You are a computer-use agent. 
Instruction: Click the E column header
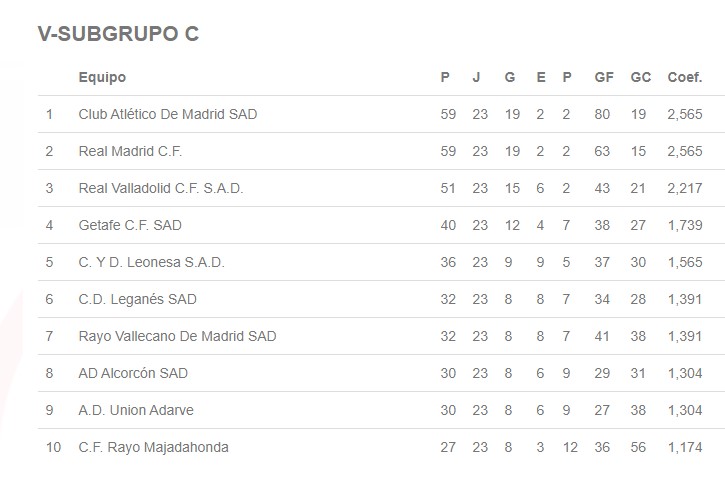pos(541,77)
